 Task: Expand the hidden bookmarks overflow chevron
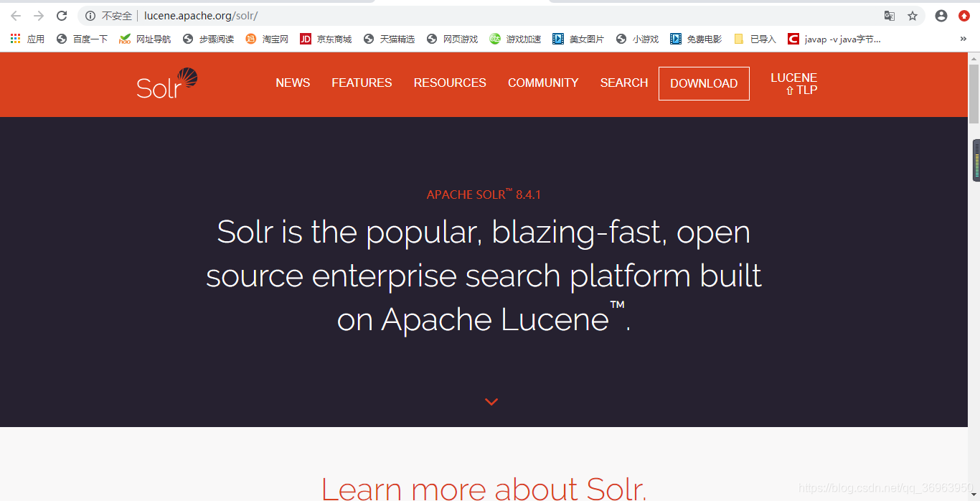[963, 39]
